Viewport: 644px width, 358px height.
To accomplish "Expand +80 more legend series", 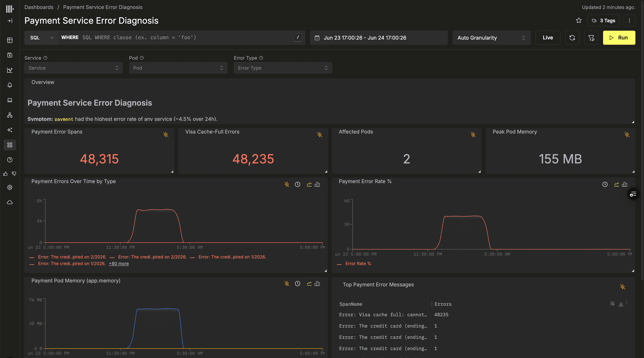I will (119, 264).
